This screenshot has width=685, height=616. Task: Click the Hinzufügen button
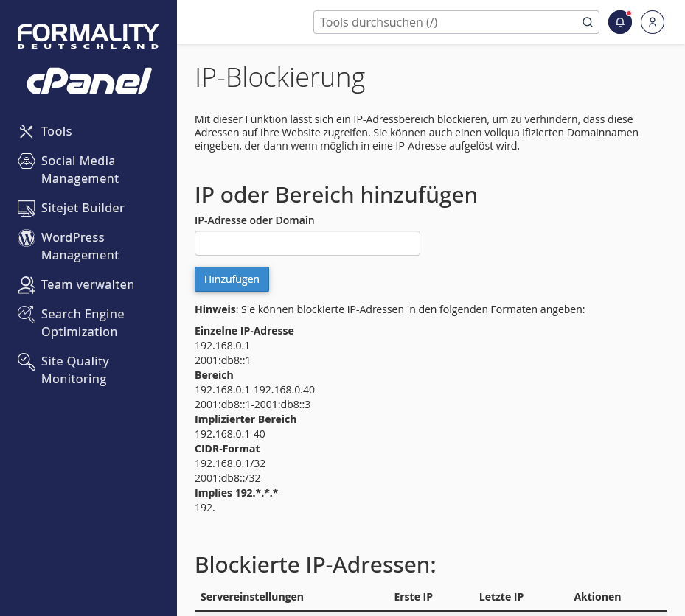tap(232, 279)
